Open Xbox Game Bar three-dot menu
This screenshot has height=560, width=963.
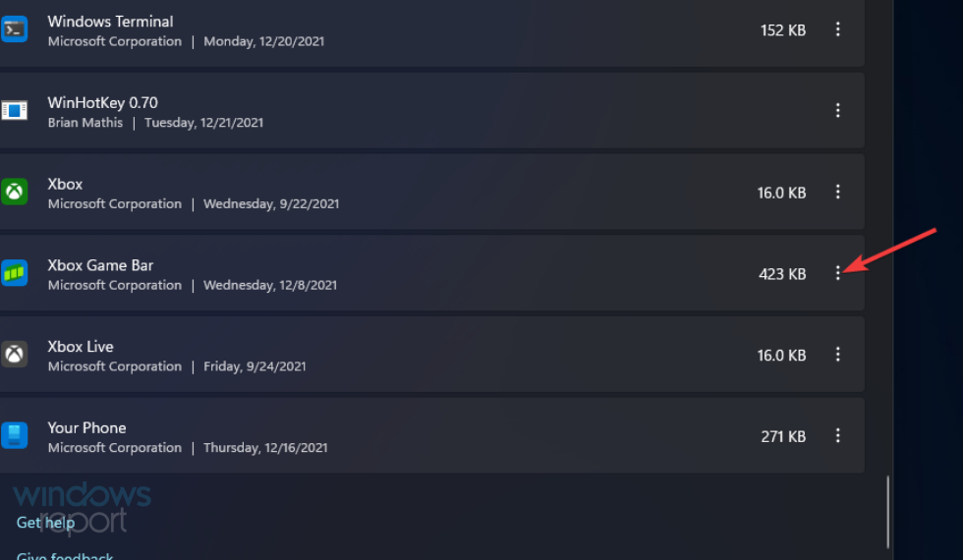click(838, 273)
